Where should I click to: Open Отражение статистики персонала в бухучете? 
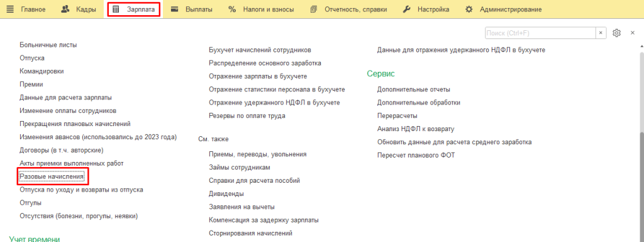pyautogui.click(x=277, y=89)
